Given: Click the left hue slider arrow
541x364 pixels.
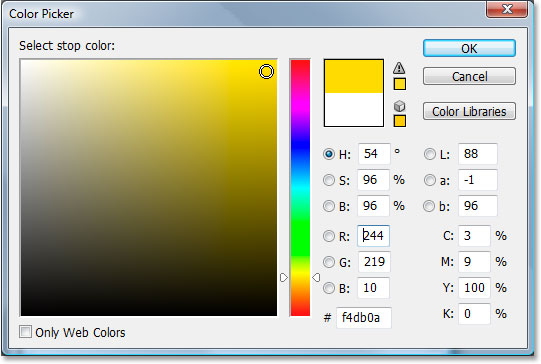Looking at the screenshot, I should click(284, 277).
